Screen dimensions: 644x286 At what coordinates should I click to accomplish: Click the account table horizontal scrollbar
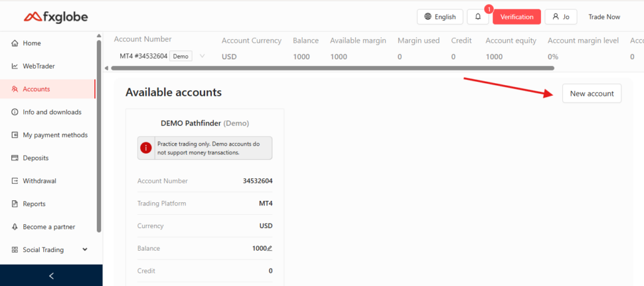(332, 68)
